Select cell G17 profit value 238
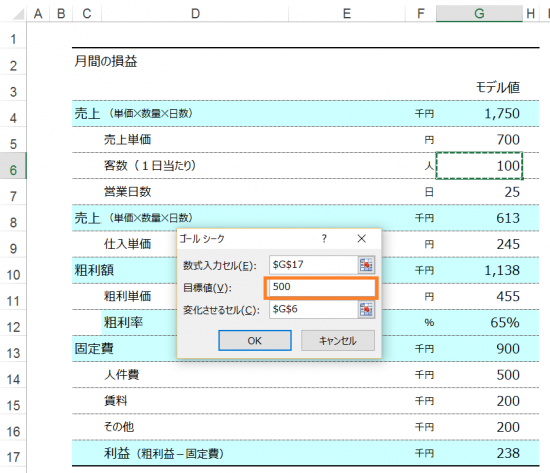This screenshot has width=550, height=473. click(479, 453)
